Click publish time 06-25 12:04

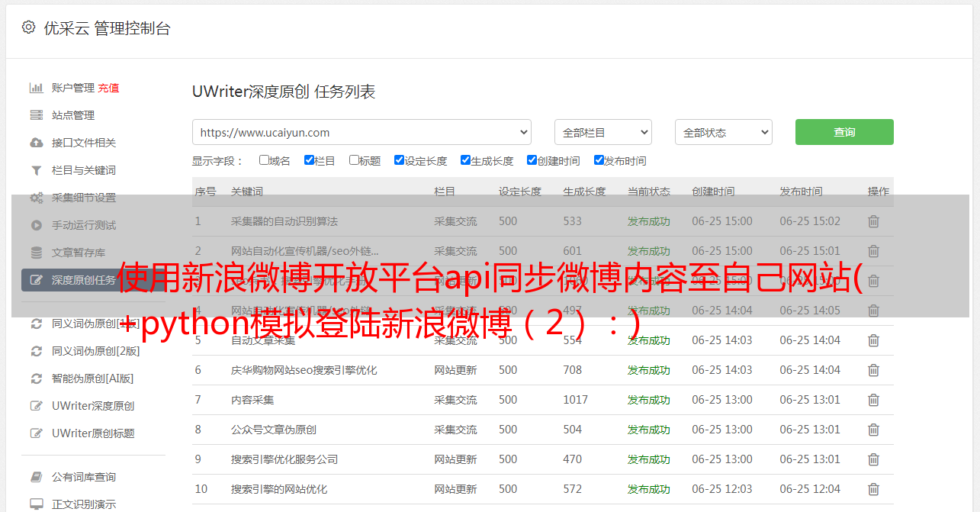point(810,489)
